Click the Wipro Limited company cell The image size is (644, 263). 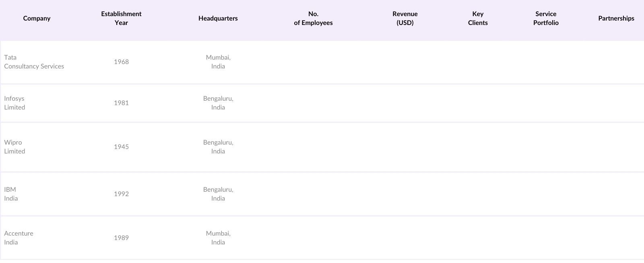pyautogui.click(x=14, y=147)
